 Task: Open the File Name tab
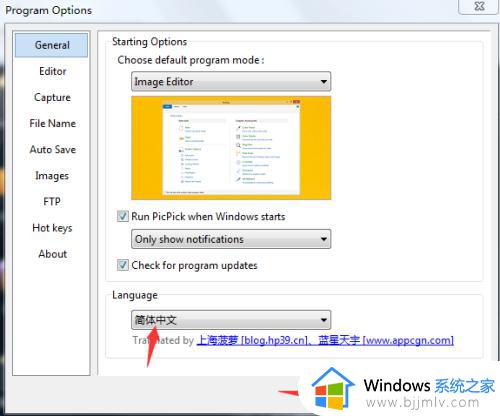point(52,123)
